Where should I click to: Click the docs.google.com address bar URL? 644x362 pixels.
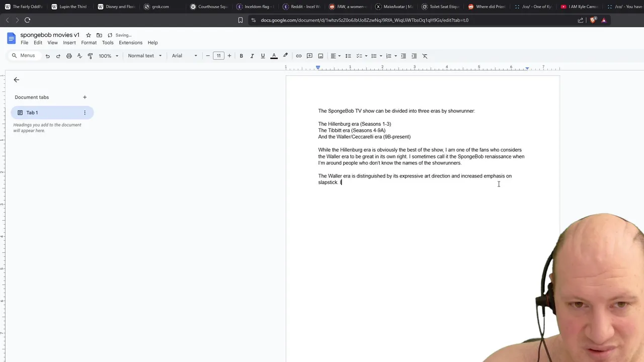coord(364,20)
